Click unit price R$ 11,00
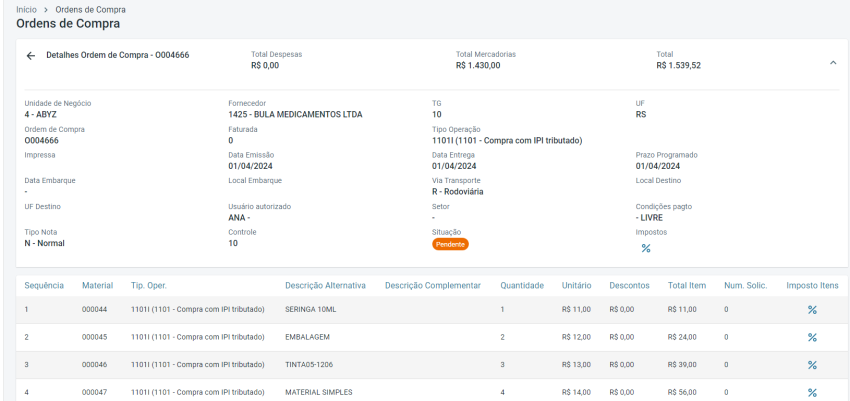 pos(576,309)
